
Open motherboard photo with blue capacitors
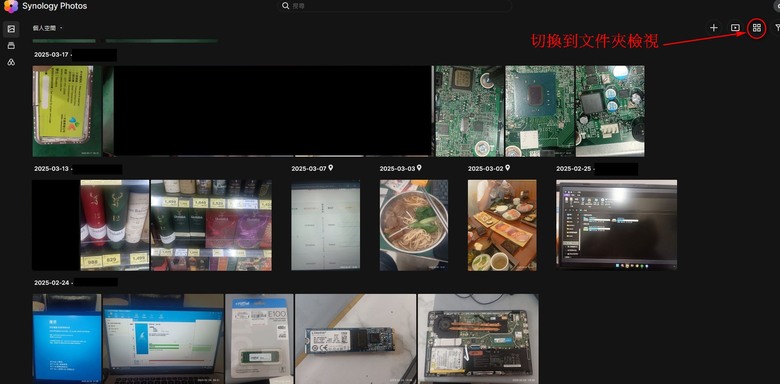click(x=610, y=111)
